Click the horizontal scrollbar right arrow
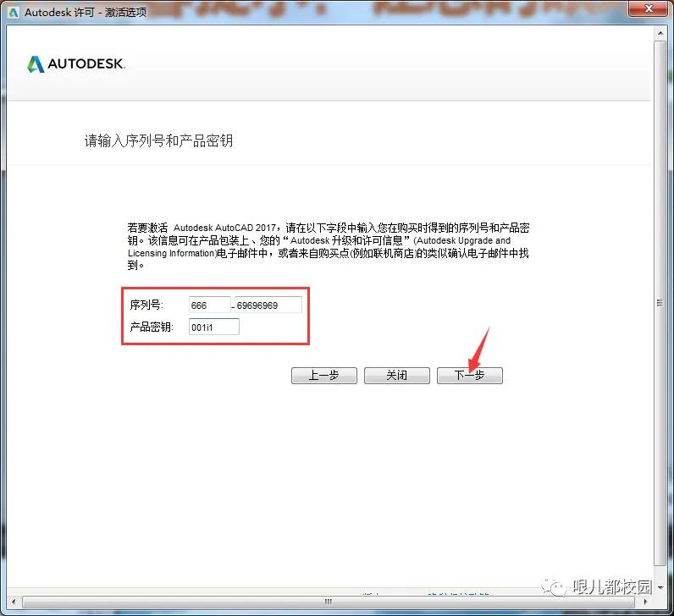Image resolution: width=674 pixels, height=616 pixels. coord(644,602)
